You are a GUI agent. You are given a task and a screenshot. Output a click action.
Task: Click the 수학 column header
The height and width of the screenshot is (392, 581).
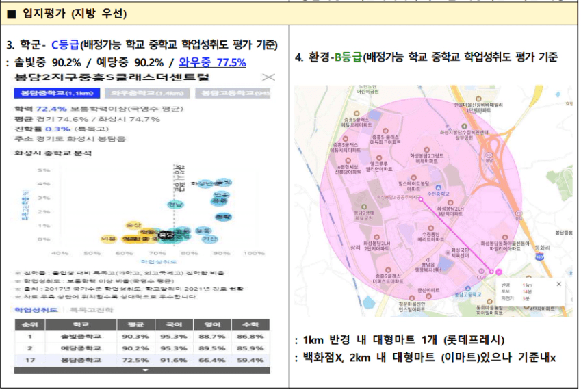point(250,324)
